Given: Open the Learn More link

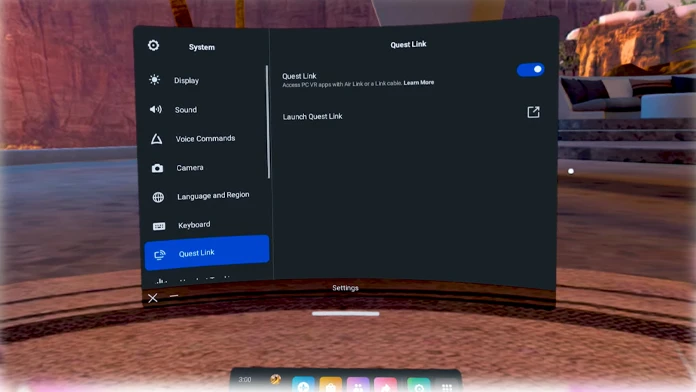Looking at the screenshot, I should (x=419, y=83).
